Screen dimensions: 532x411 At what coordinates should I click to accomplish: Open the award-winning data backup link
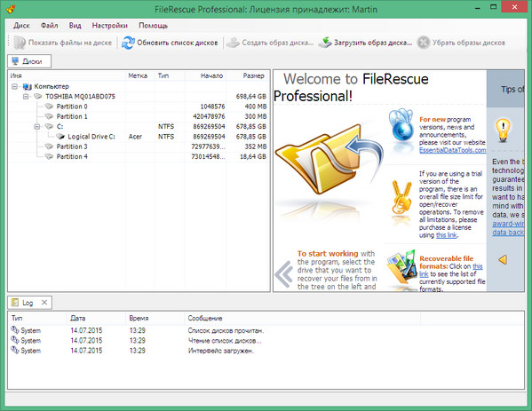coord(508,228)
